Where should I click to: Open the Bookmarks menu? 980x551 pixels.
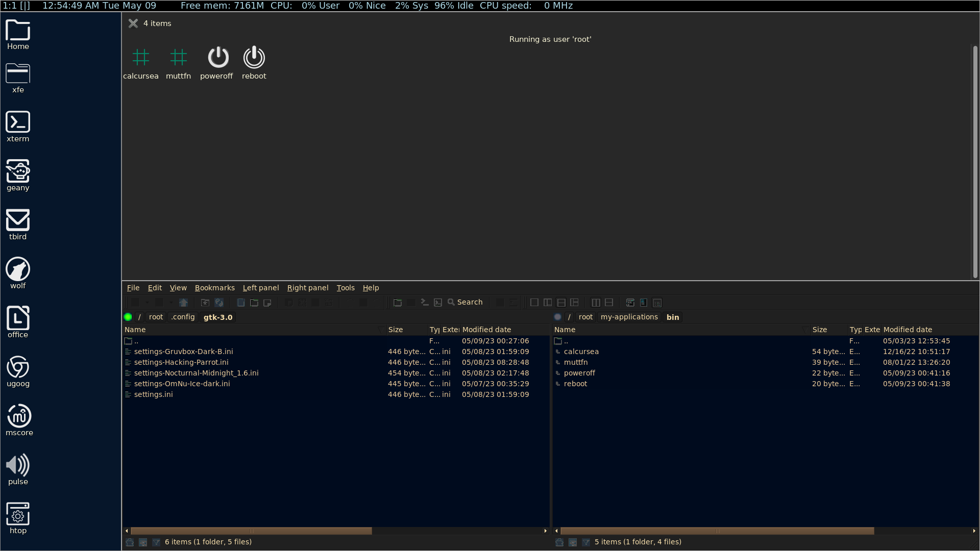214,288
